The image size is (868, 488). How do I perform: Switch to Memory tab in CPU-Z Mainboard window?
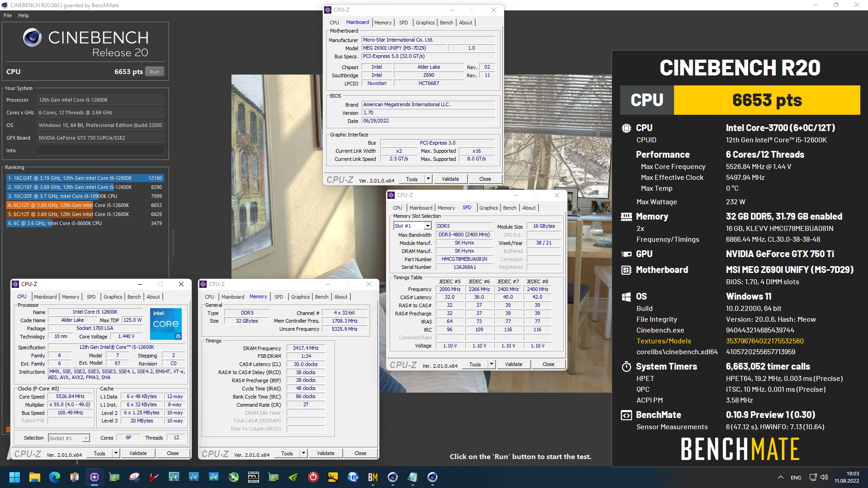[x=383, y=23]
